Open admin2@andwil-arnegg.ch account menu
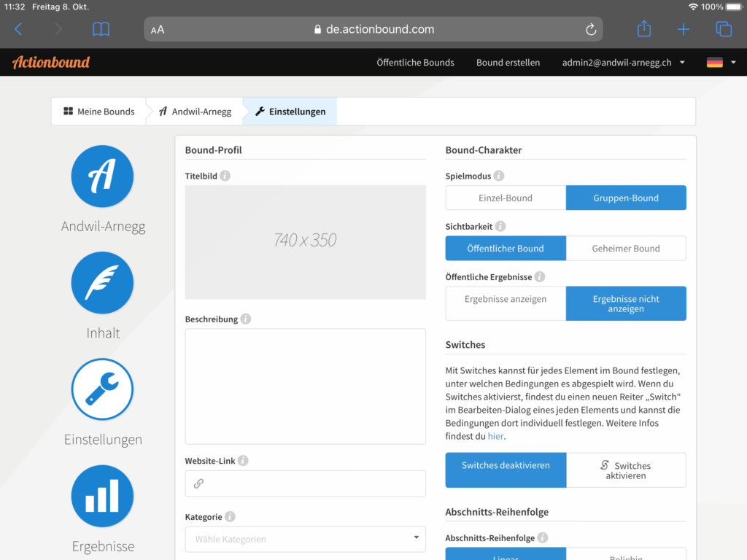 tap(623, 63)
